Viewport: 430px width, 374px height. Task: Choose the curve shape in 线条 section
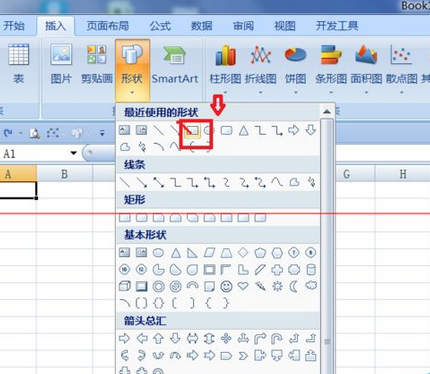click(277, 182)
